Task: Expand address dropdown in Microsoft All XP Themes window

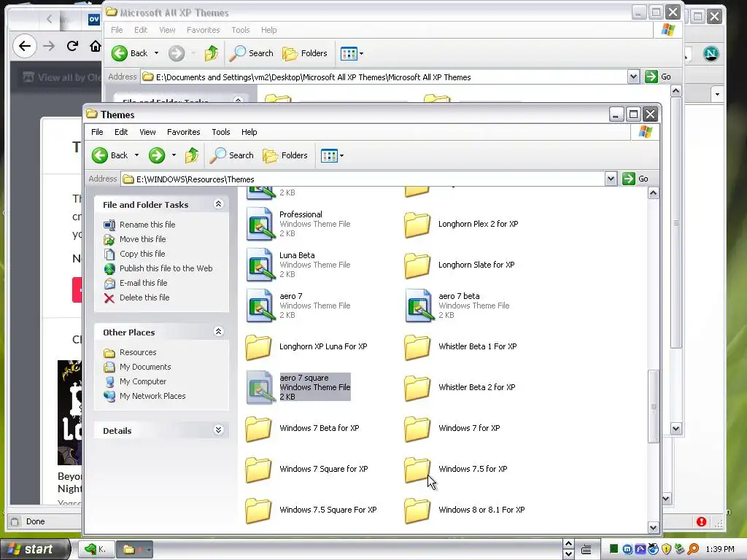Action: pyautogui.click(x=633, y=77)
